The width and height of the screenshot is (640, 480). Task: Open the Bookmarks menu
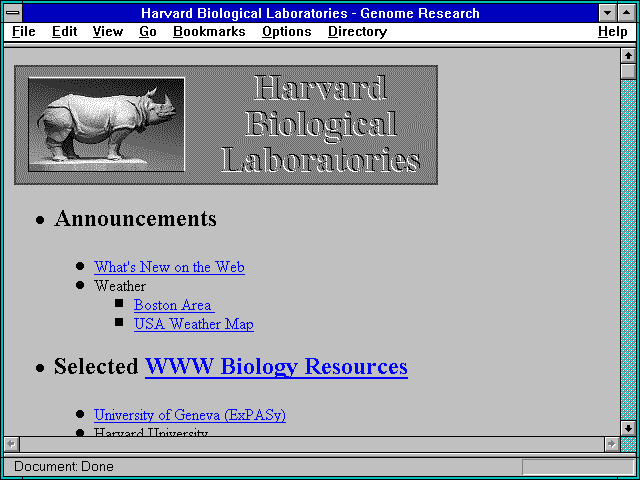209,32
